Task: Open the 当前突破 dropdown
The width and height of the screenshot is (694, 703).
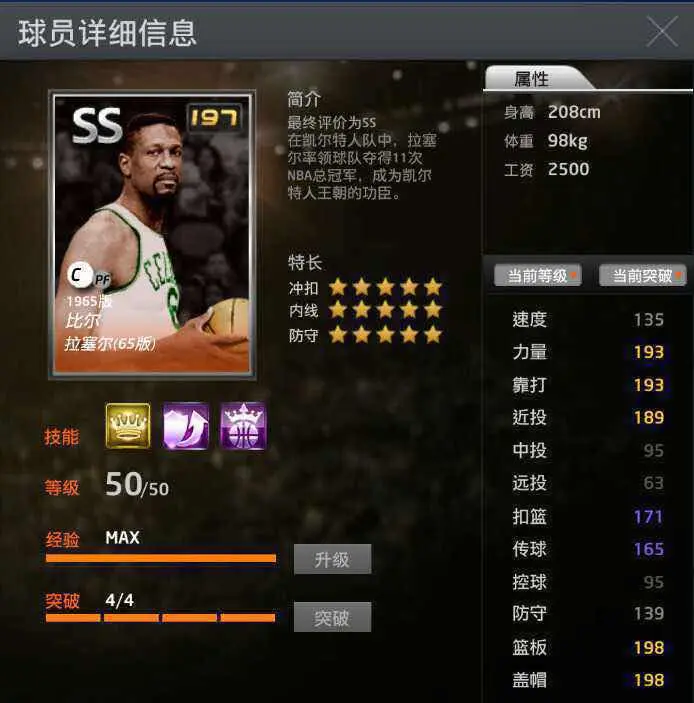Action: click(x=643, y=275)
